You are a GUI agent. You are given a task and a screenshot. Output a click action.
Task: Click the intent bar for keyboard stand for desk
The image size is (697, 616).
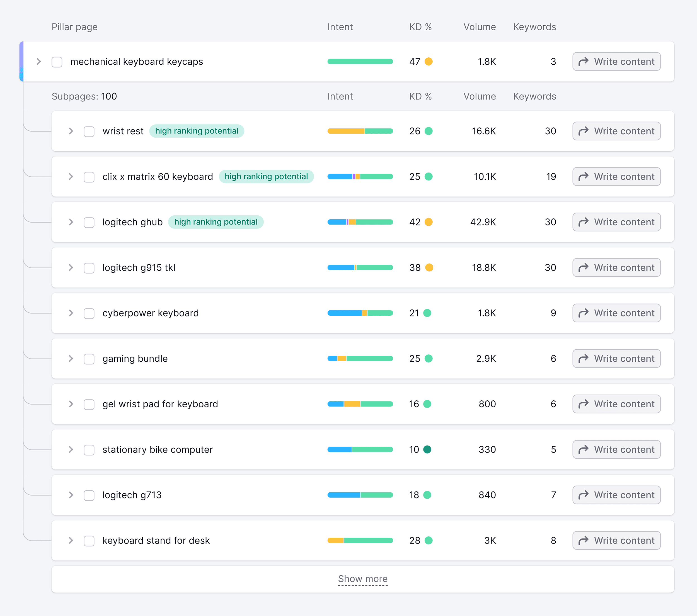point(360,540)
